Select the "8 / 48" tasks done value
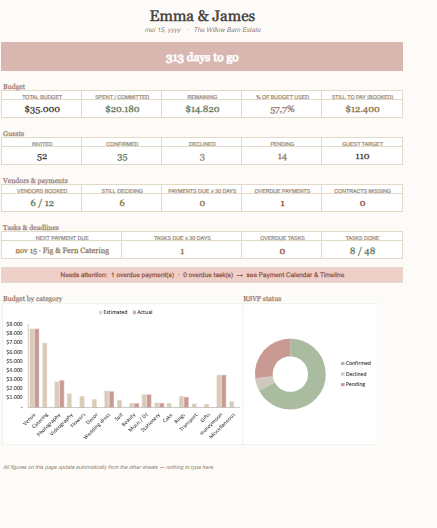Screen dimensions: 437x528 click(x=362, y=251)
